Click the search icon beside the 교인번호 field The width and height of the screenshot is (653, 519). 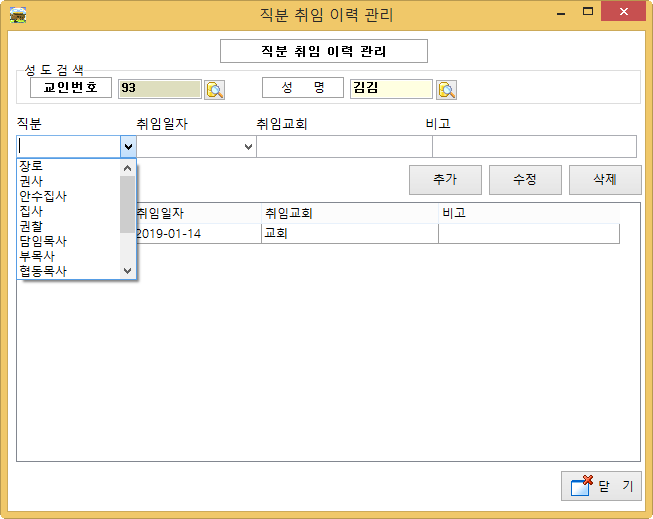pyautogui.click(x=215, y=89)
